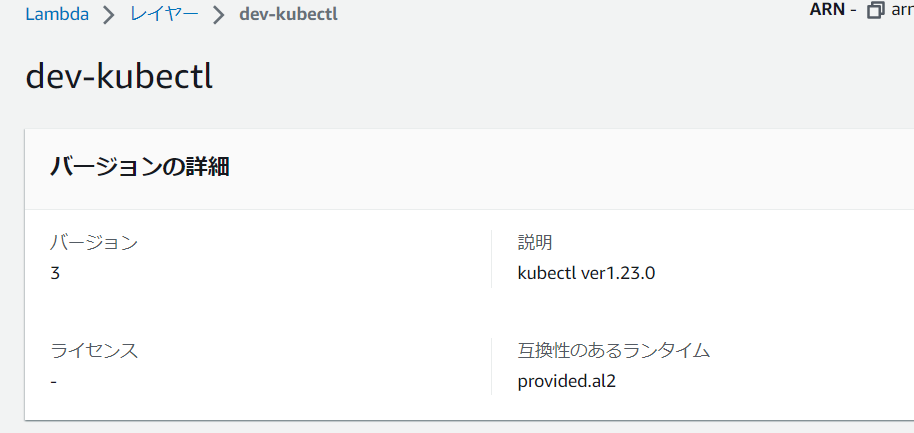Click the dev-kubectl page heading

click(x=119, y=77)
